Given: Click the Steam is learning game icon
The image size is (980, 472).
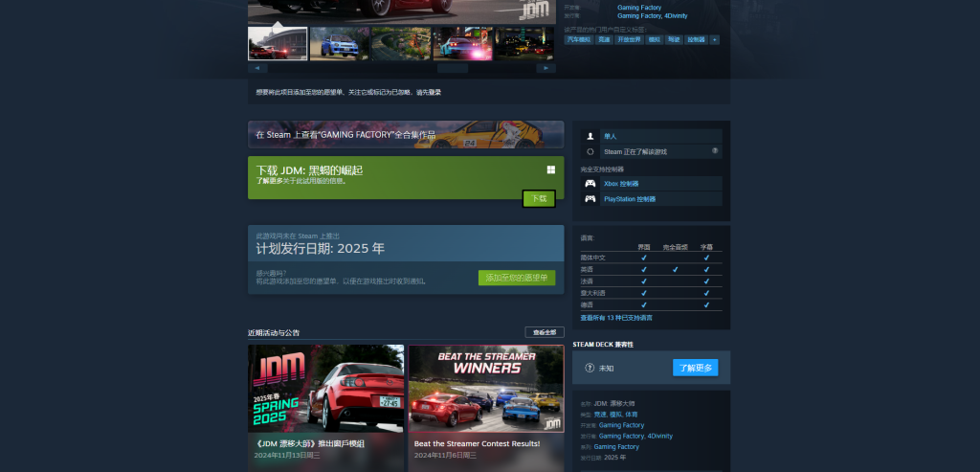Looking at the screenshot, I should coord(590,151).
